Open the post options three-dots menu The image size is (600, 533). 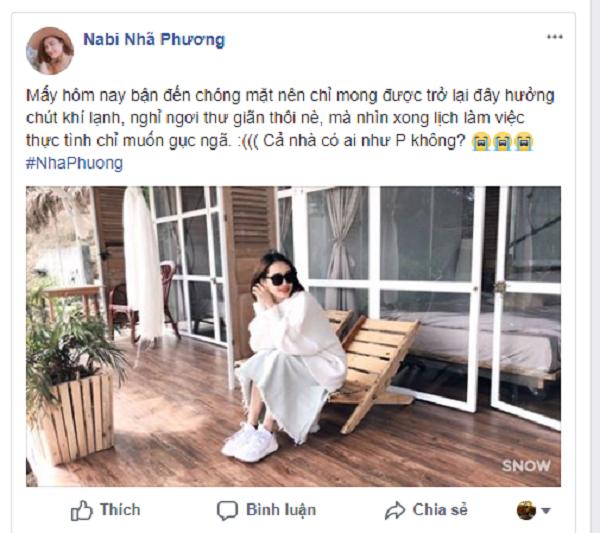coord(554,37)
